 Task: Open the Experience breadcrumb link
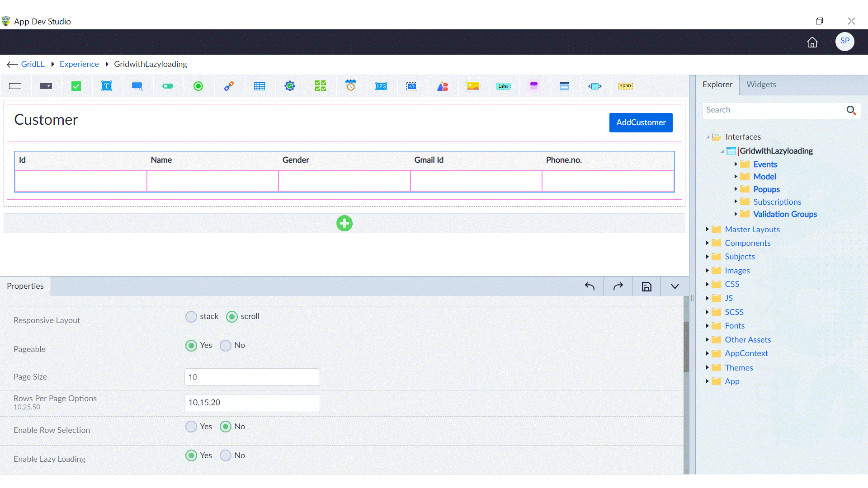[x=79, y=64]
